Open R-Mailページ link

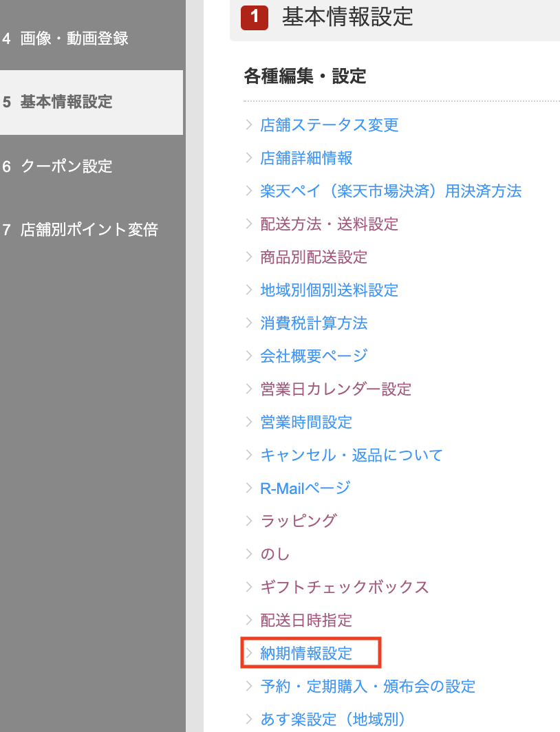point(305,488)
